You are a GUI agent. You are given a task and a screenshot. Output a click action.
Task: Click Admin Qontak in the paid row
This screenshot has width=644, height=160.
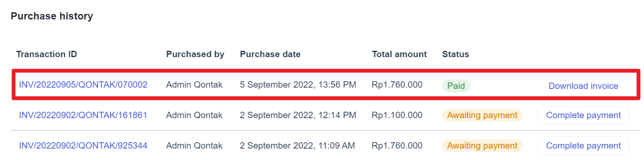(x=194, y=85)
